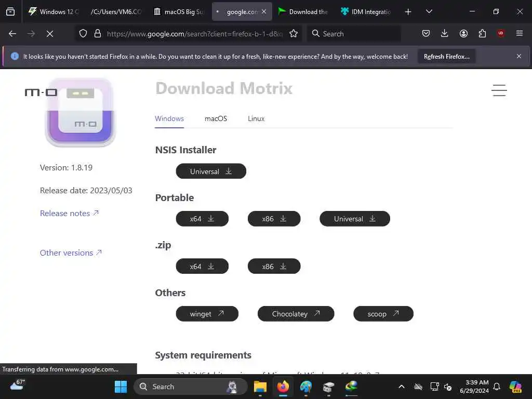532x399 pixels.
Task: Open muted volume tray icon
Action: [x=448, y=387]
